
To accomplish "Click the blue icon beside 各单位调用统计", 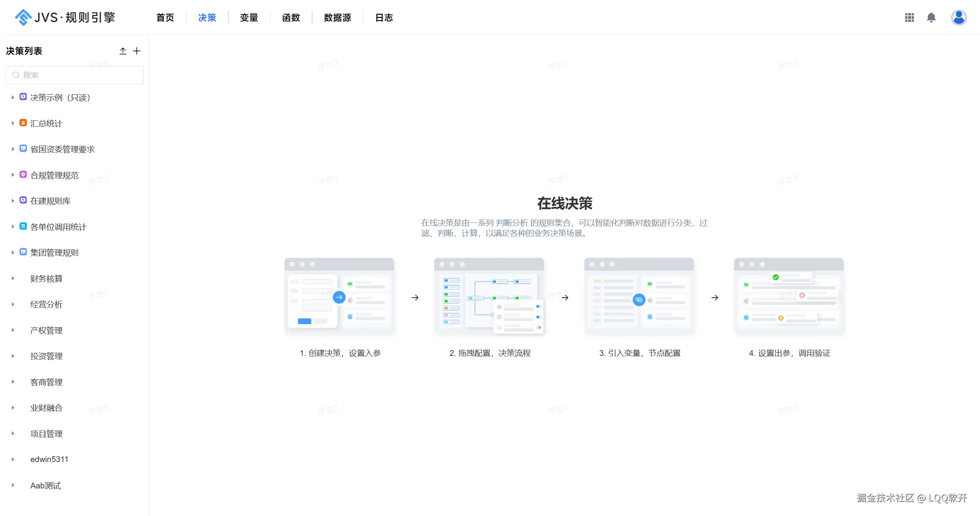I will (23, 226).
